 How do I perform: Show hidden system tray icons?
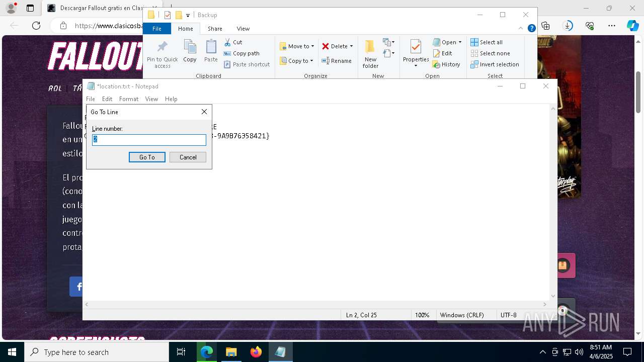[542, 352]
